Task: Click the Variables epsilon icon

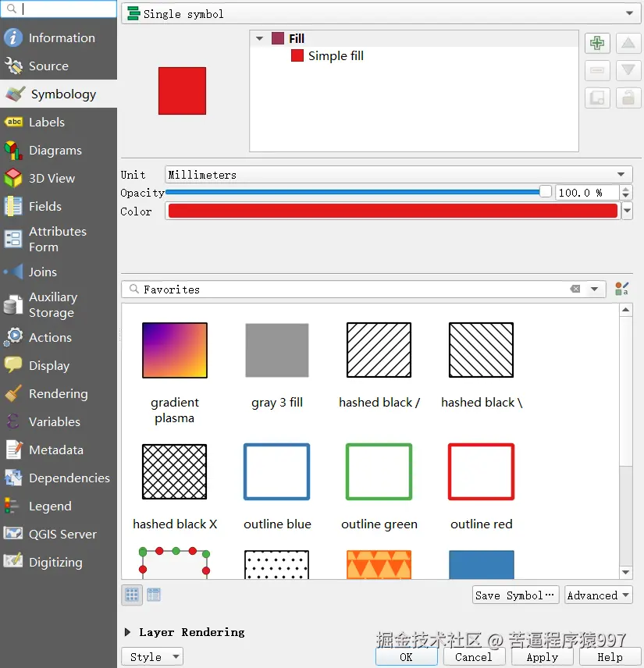Action: point(13,421)
